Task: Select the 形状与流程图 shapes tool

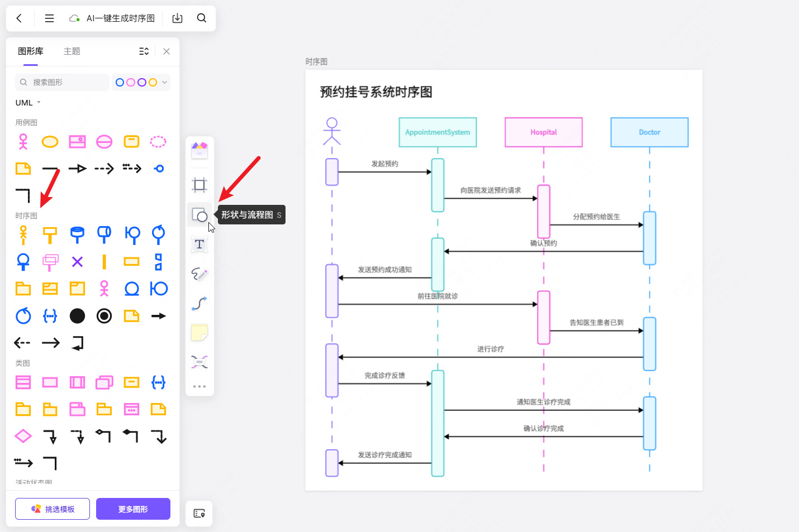Action: coord(199,215)
